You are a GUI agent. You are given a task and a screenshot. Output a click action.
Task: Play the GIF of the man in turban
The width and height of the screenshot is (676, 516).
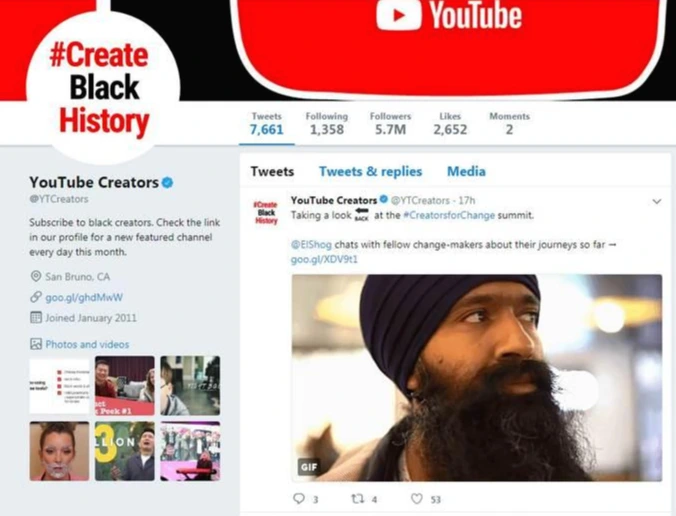coord(477,378)
